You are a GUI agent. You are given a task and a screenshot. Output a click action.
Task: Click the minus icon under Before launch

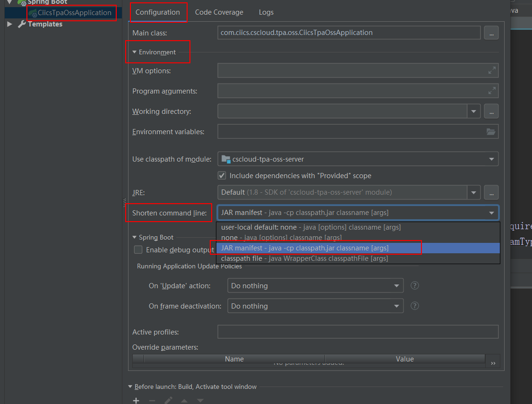point(152,400)
